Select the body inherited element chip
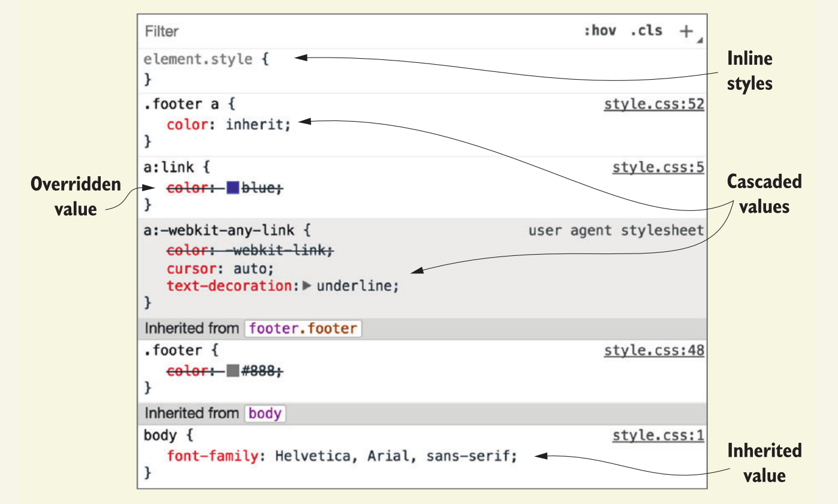838x504 pixels. 265,414
